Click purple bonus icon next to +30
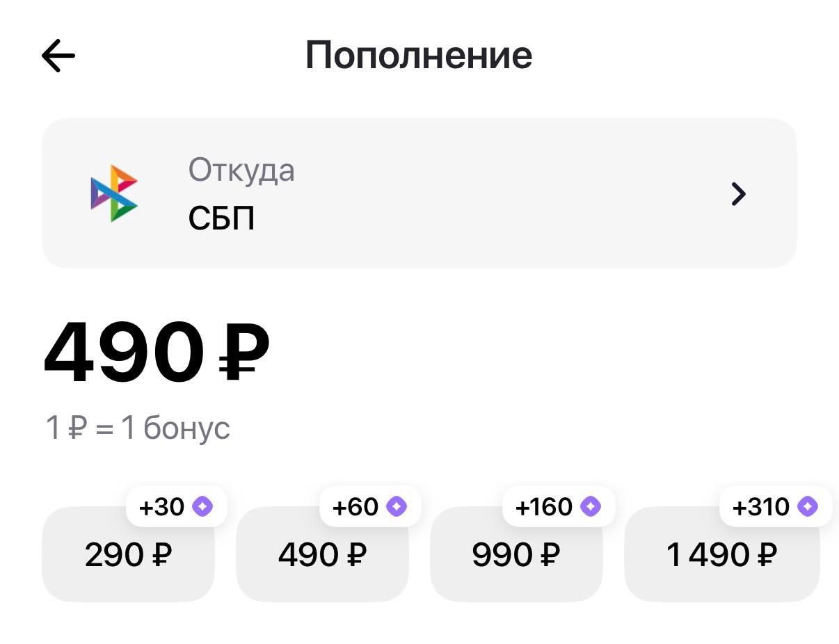The height and width of the screenshot is (644, 839). click(x=202, y=507)
